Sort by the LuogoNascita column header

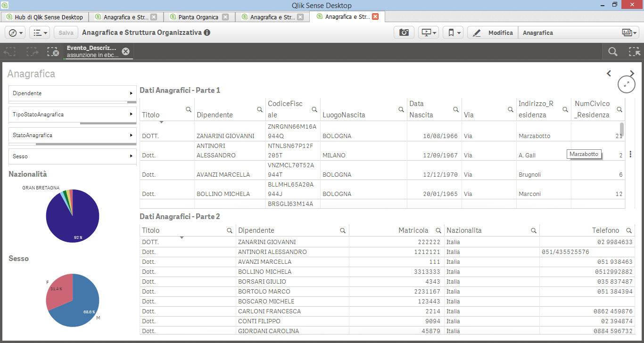pos(344,114)
